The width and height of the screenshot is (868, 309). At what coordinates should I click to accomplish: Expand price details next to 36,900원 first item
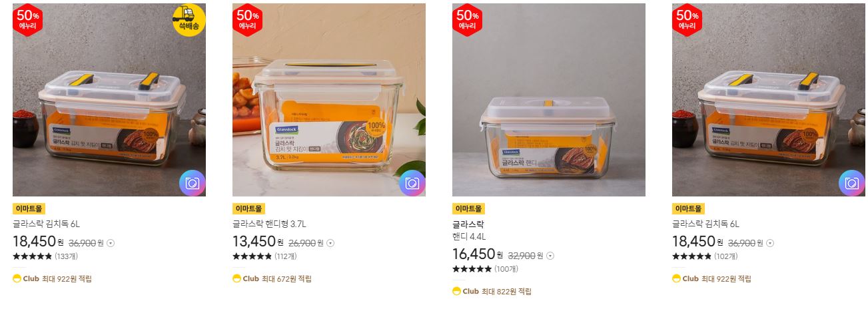pyautogui.click(x=111, y=243)
